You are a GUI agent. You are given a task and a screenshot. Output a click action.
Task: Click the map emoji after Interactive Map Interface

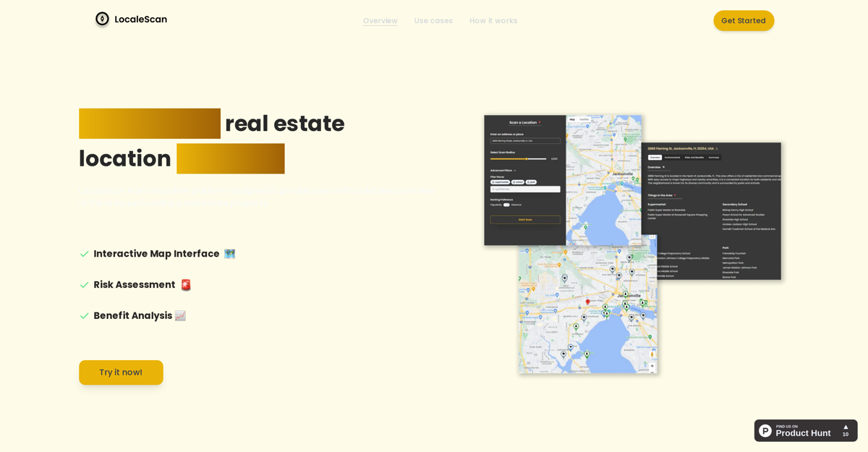(229, 254)
